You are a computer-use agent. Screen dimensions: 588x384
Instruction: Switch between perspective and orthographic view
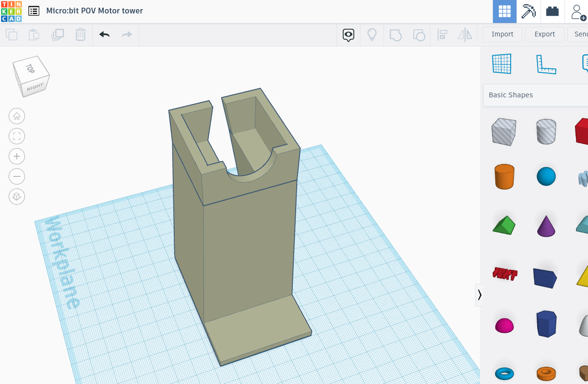tap(17, 197)
